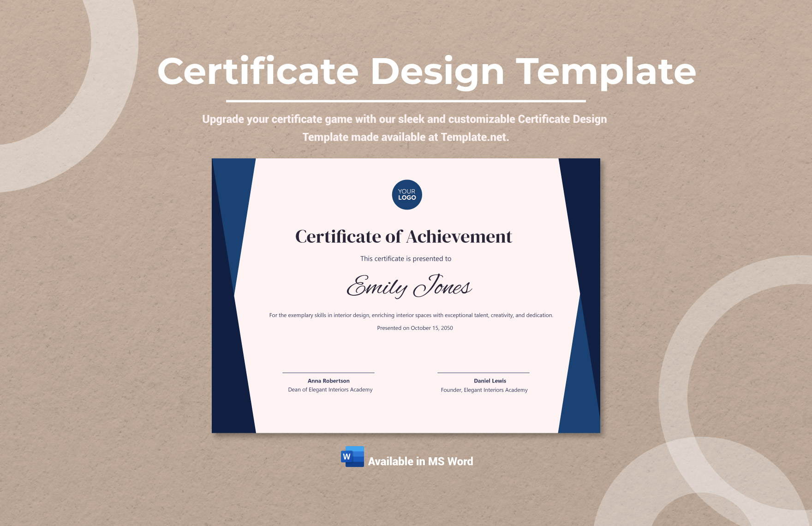Click the 'This certificate is presented to' subtitle
This screenshot has width=812, height=526.
406,259
